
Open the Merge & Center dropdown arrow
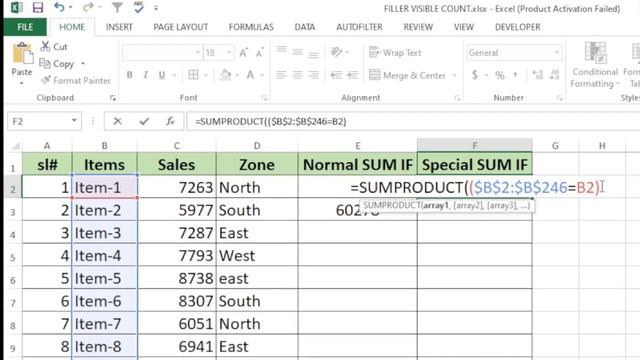[454, 76]
